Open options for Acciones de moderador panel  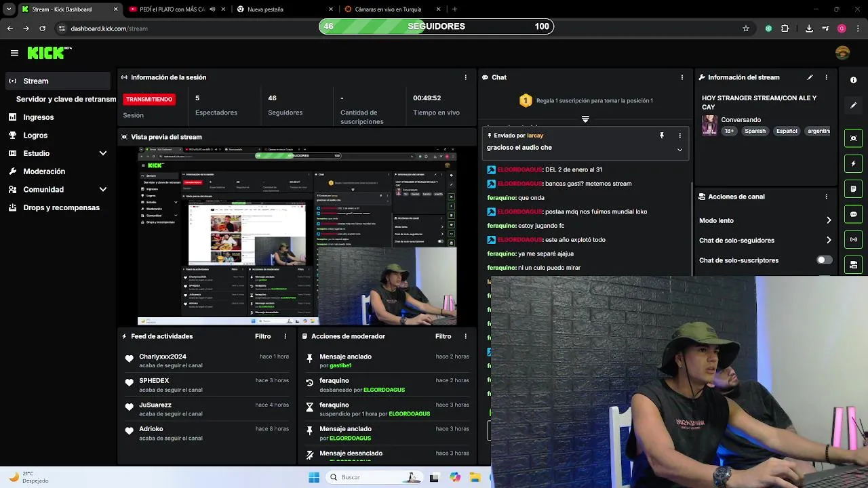pos(465,336)
